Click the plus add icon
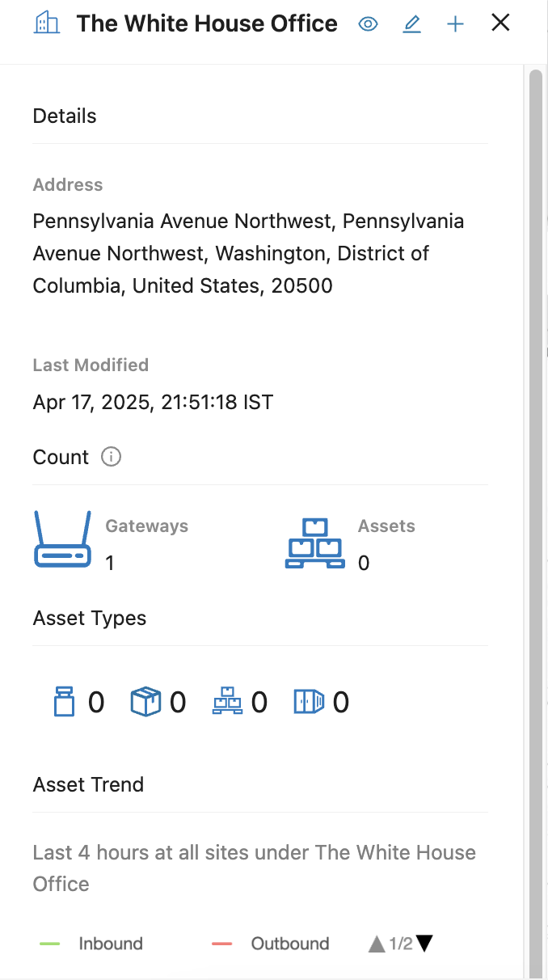 (456, 24)
